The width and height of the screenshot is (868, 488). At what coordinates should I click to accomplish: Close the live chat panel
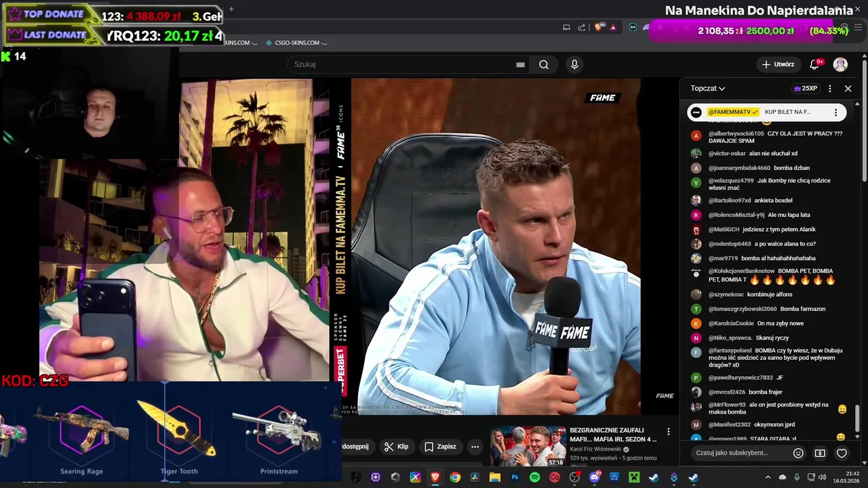(848, 88)
